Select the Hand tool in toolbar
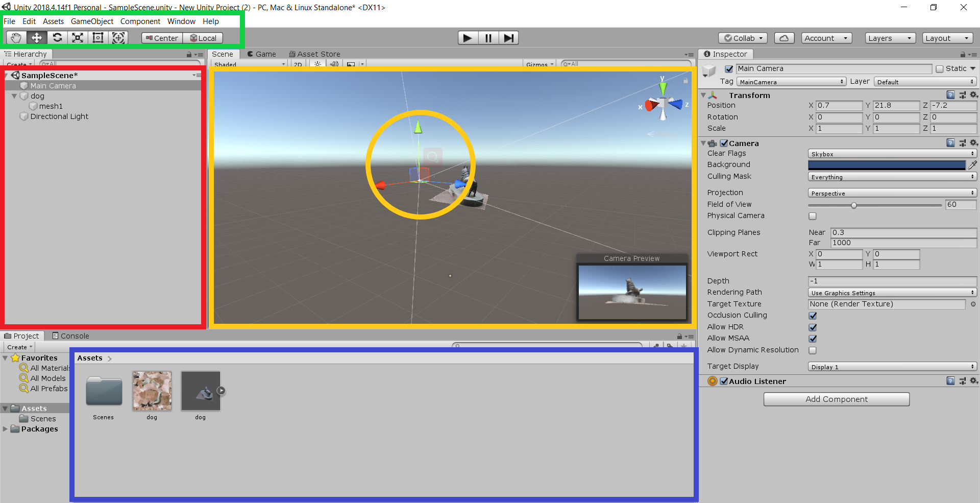The width and height of the screenshot is (980, 503). pos(16,38)
